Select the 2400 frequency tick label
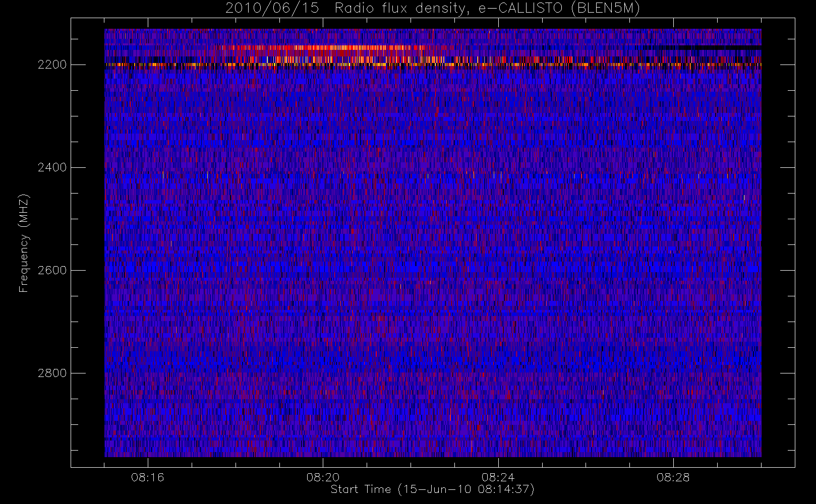 click(52, 167)
